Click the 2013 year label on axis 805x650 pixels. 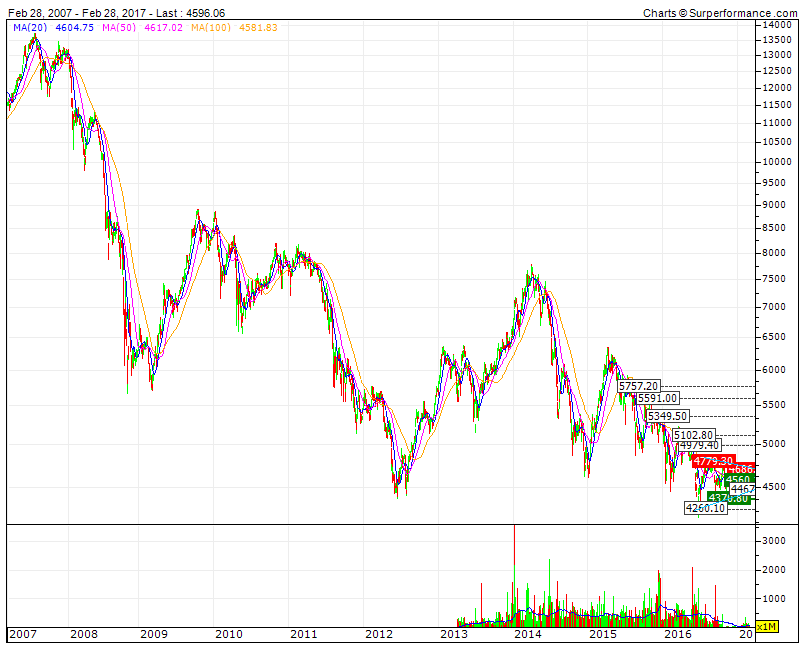pos(454,634)
